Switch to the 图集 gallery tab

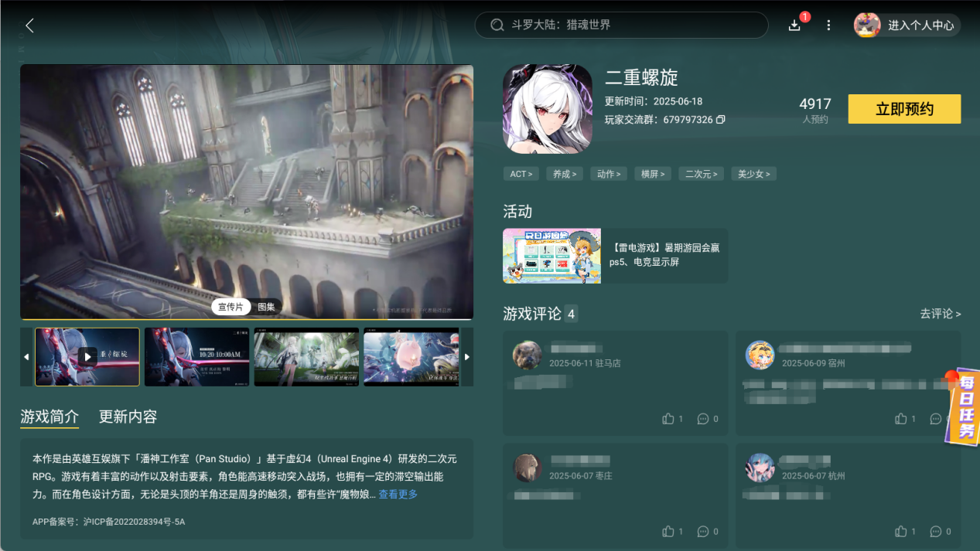point(266,306)
